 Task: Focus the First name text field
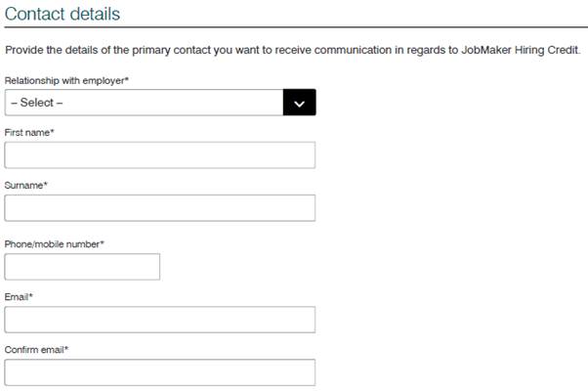click(160, 155)
